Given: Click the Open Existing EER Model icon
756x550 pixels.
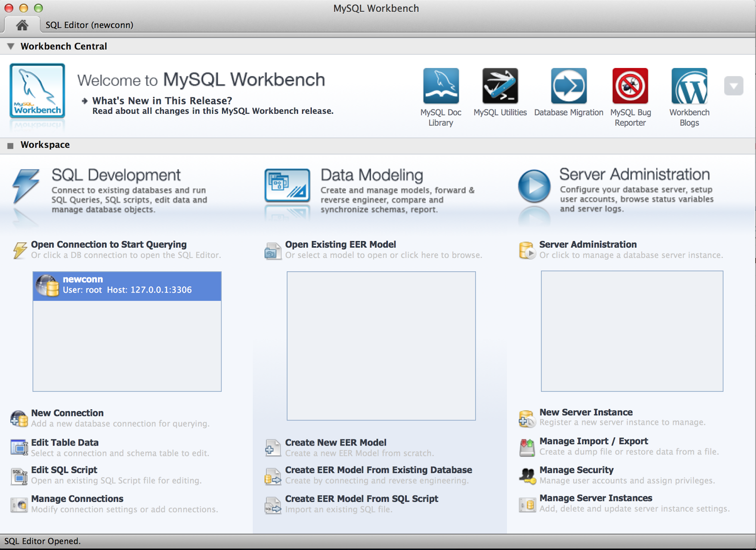Looking at the screenshot, I should pos(273,250).
